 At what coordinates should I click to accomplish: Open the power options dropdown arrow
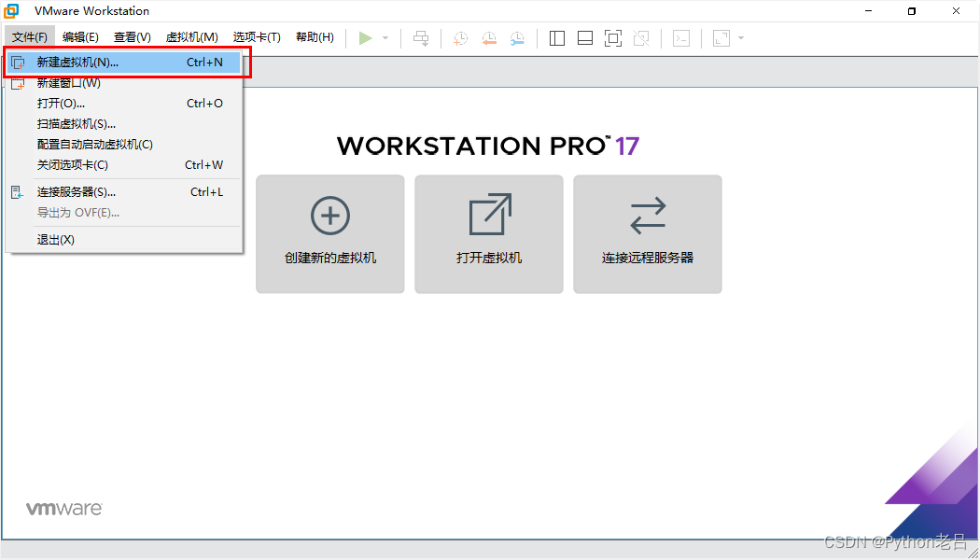click(x=385, y=38)
